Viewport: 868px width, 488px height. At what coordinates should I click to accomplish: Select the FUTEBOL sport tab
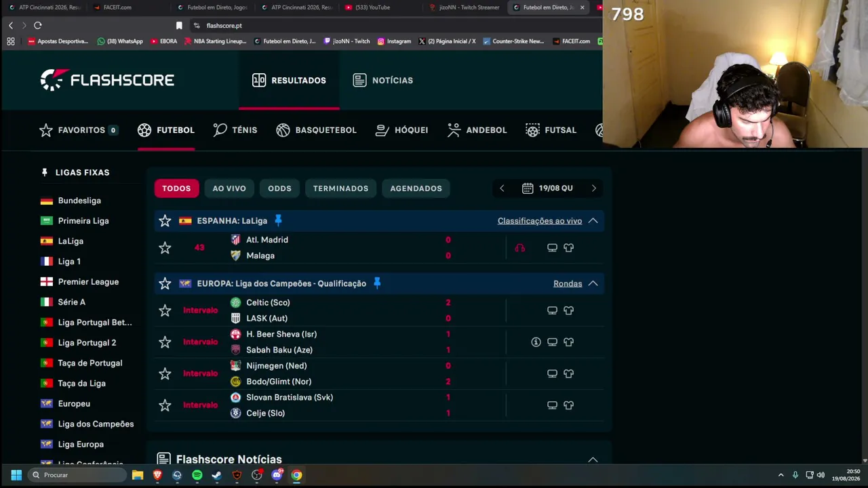coord(166,130)
